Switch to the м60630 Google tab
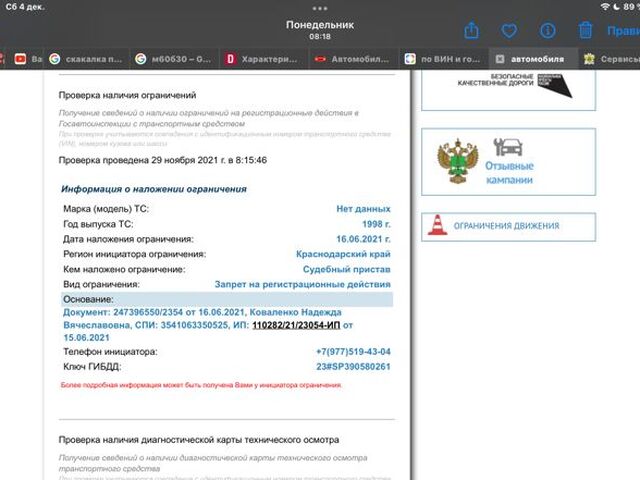 (176, 59)
